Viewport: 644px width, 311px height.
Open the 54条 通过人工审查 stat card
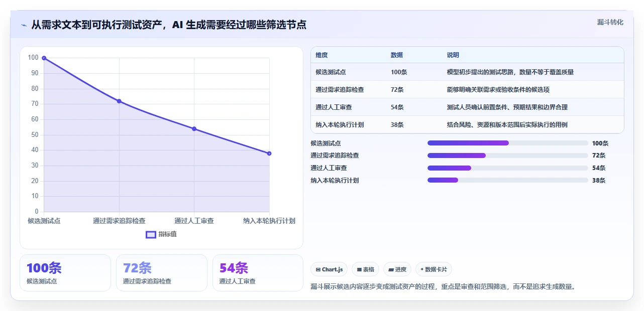258,273
